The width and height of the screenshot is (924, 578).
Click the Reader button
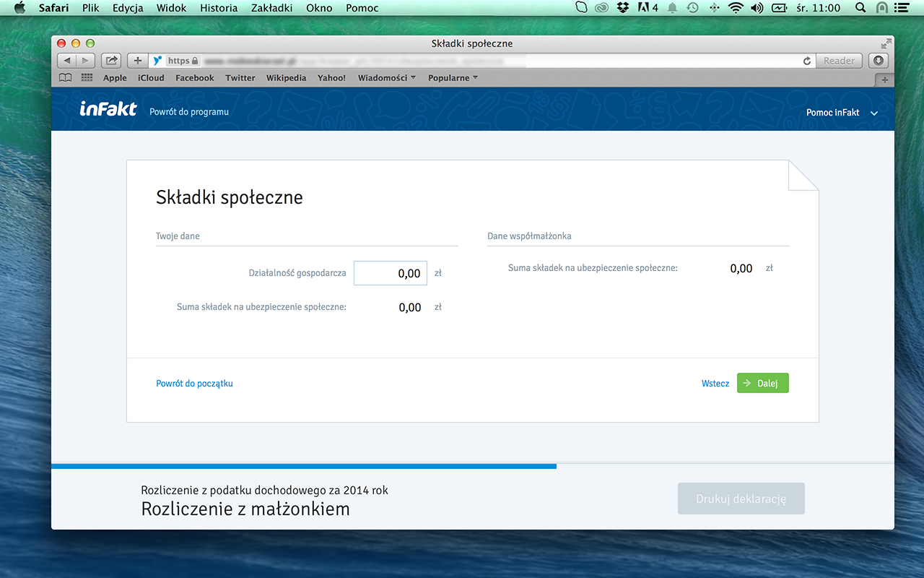click(839, 61)
